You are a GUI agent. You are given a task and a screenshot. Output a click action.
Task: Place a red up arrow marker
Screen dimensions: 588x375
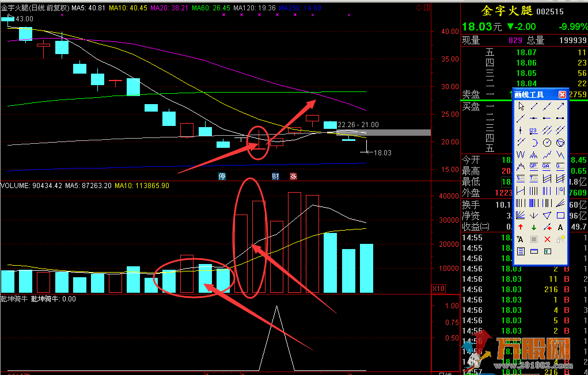coord(521,227)
